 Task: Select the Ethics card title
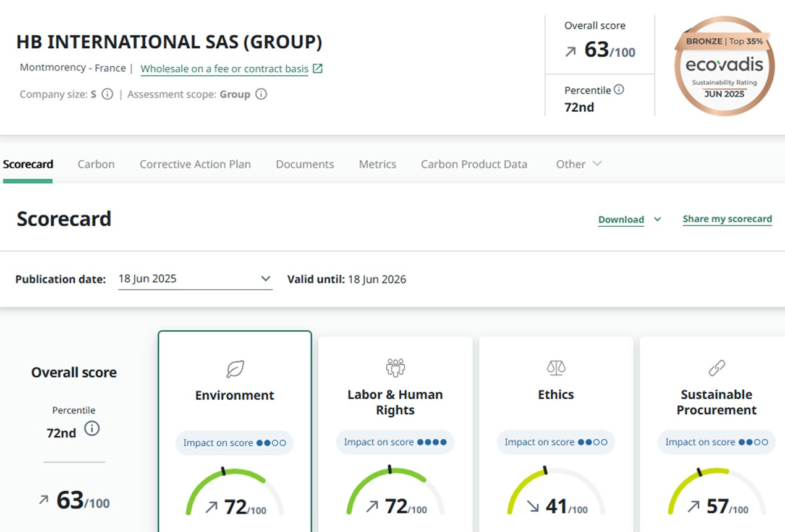point(556,395)
